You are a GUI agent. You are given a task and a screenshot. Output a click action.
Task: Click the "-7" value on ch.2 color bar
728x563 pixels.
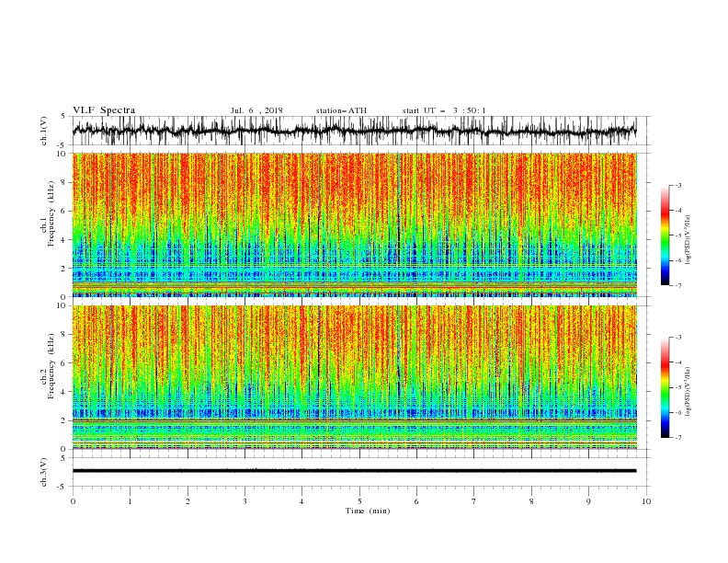[678, 438]
